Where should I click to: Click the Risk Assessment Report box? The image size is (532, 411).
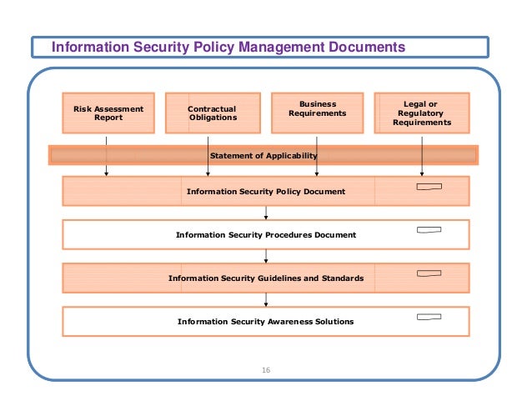[x=108, y=113]
